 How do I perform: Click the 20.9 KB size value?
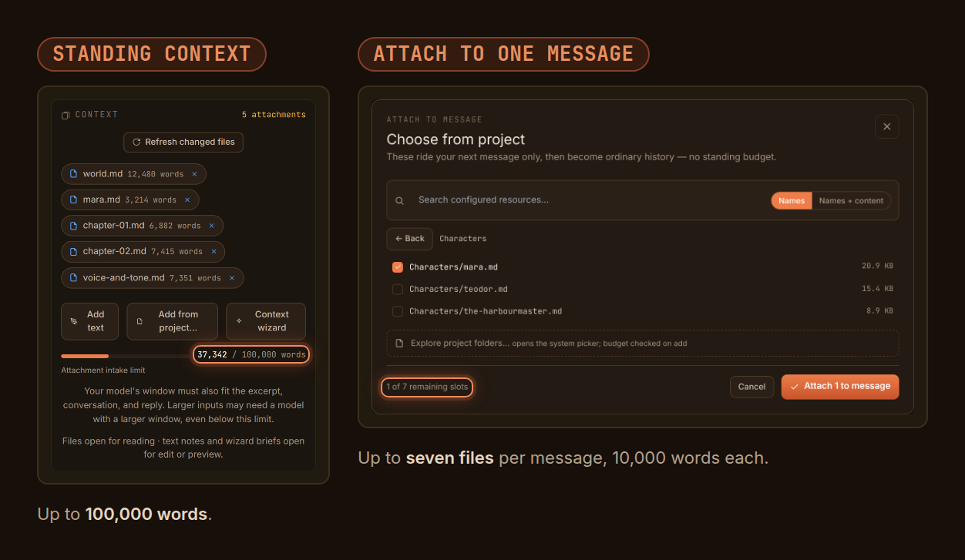(x=877, y=266)
